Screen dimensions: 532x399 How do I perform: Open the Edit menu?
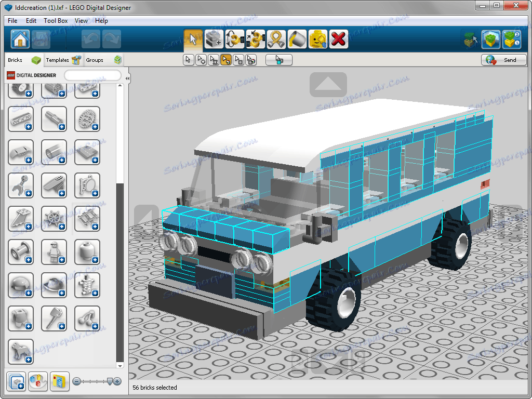click(x=31, y=21)
